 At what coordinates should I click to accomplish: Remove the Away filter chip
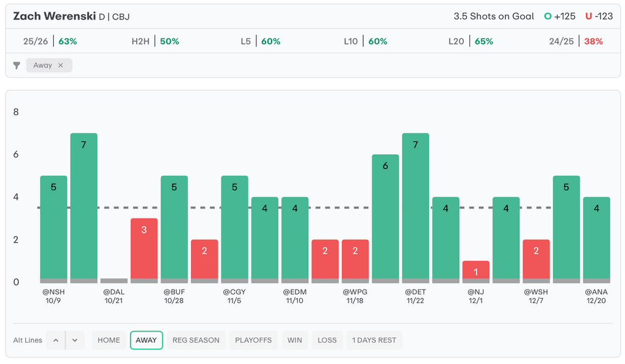point(60,65)
